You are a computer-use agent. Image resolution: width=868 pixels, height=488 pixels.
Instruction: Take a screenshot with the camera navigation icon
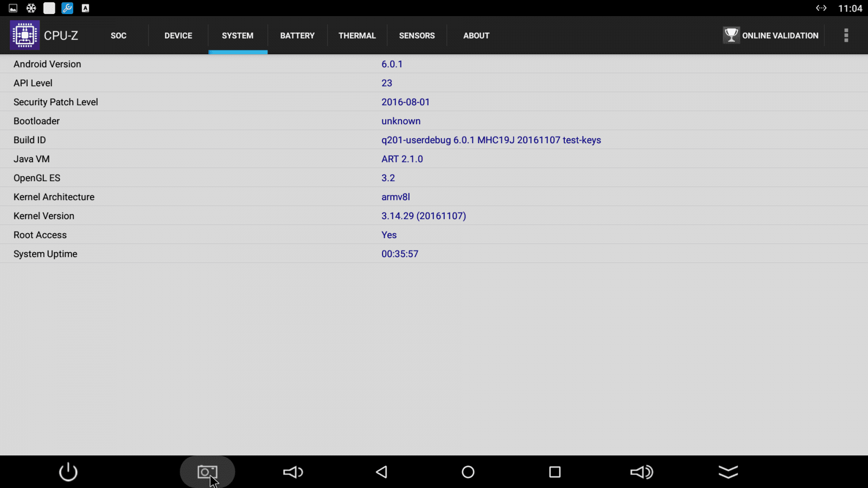pyautogui.click(x=207, y=471)
